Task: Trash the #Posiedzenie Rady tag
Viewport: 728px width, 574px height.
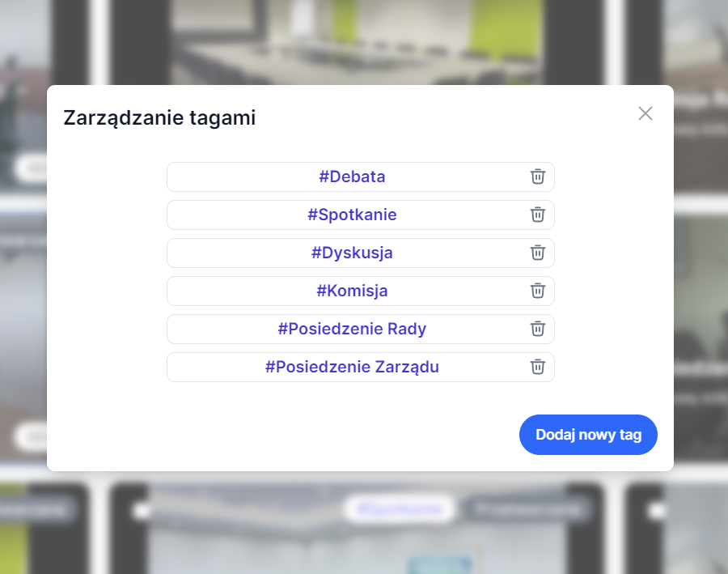Action: tap(538, 329)
